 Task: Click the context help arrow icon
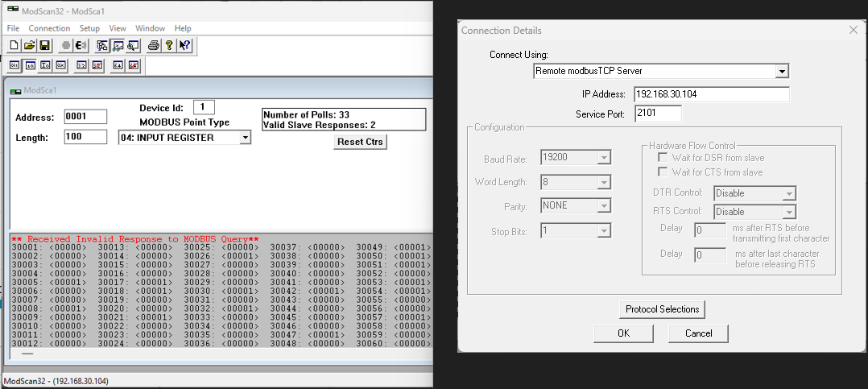(184, 46)
